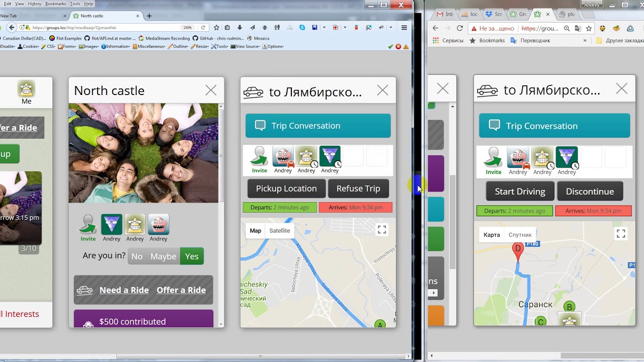Viewport: 644px width, 362px height.
Task: Click the Discontinue button
Action: (x=590, y=192)
